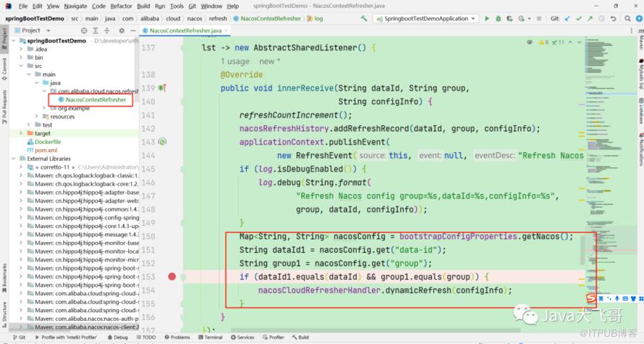Switch to the NacosContextRefresher.java editor tab
Screen dimensions: 644x344
[185, 30]
